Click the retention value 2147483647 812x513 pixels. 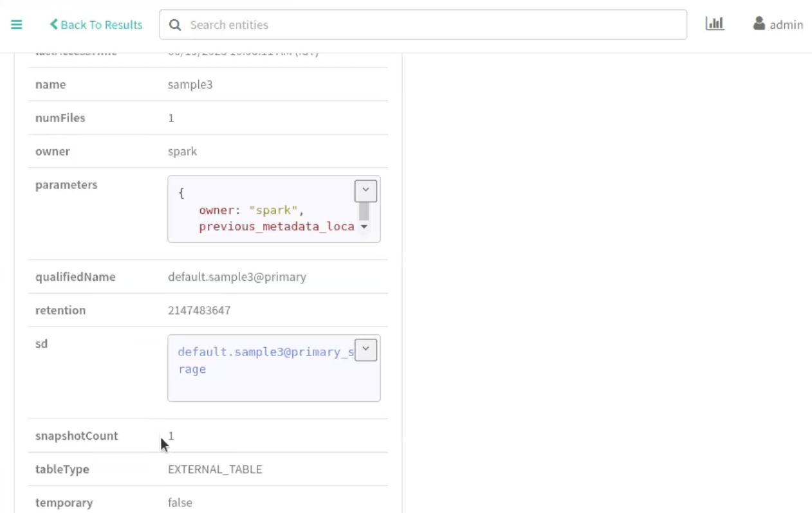tap(199, 310)
